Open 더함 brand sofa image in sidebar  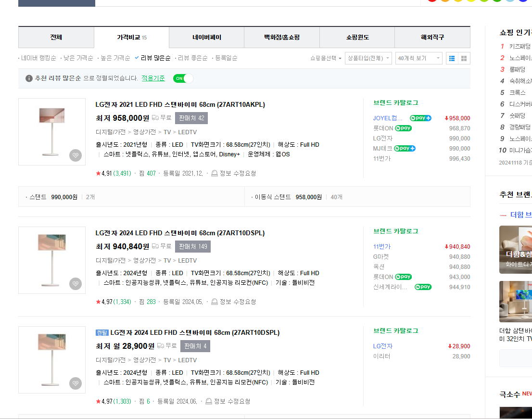(x=516, y=250)
